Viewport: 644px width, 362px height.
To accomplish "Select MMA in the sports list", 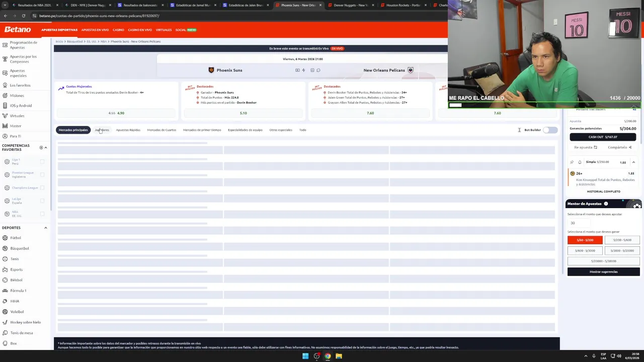I will tap(15, 301).
